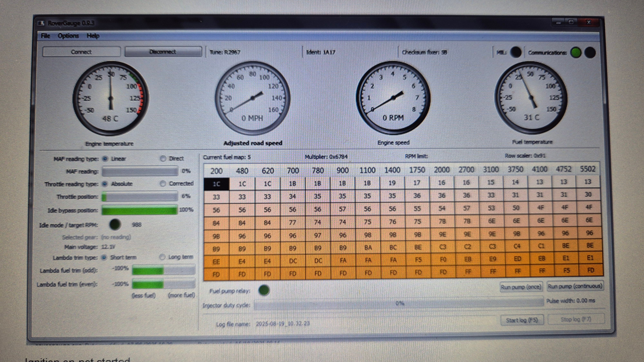
Task: Click the Idle bypass position bar
Action: click(x=139, y=210)
